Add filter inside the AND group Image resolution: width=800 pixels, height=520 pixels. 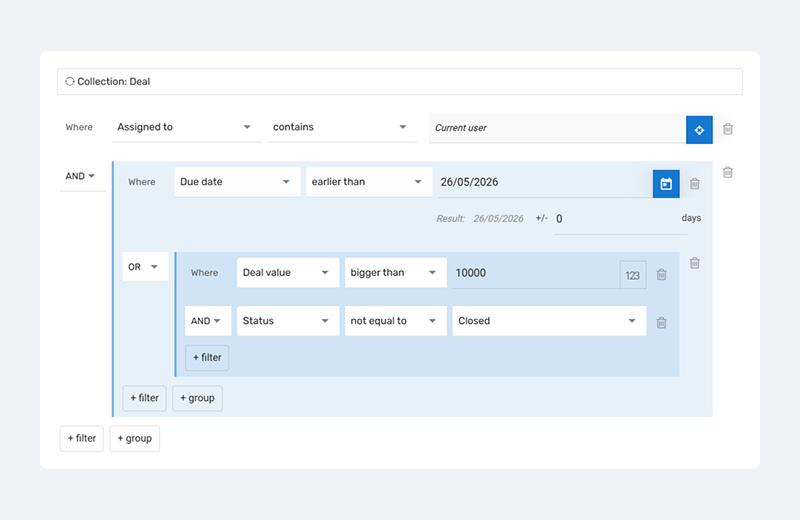[x=144, y=398]
